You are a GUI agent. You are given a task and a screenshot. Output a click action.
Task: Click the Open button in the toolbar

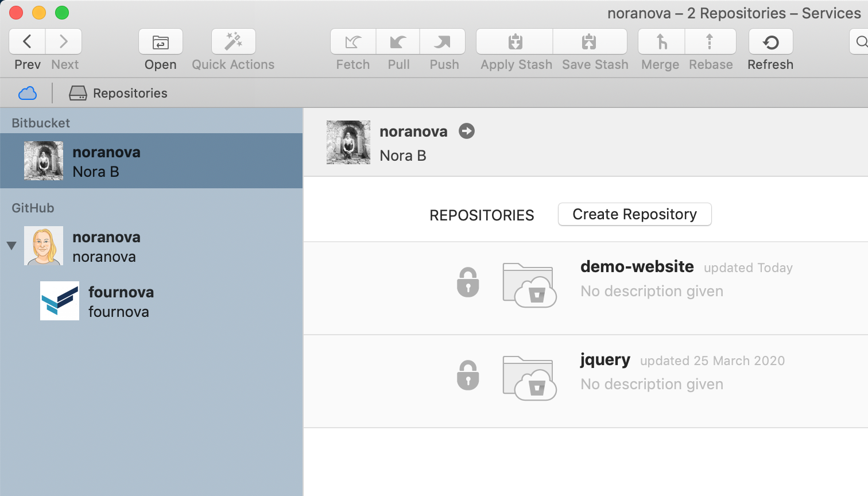tap(160, 41)
